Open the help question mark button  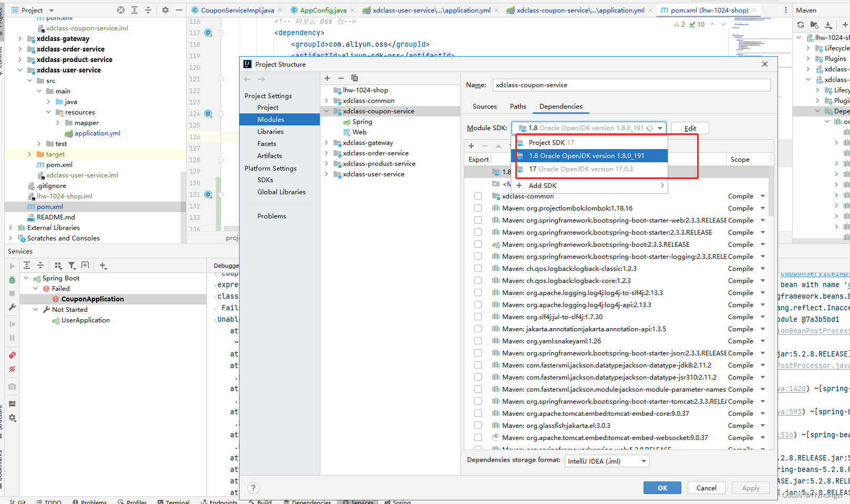coord(253,488)
